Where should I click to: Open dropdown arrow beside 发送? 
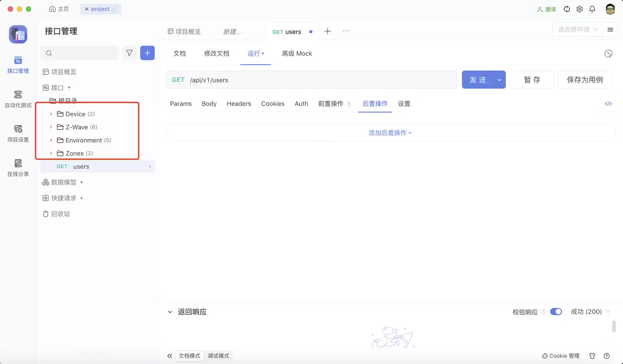click(x=499, y=80)
